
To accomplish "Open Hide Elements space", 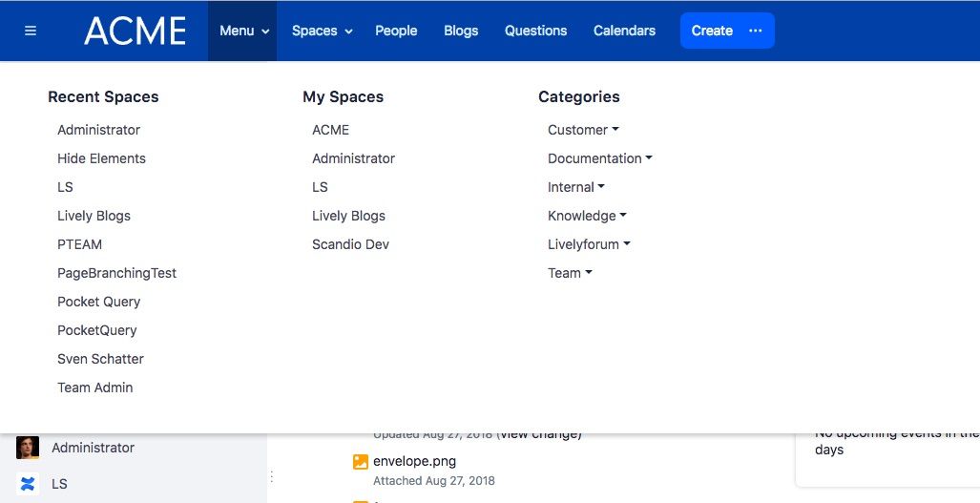I will [x=101, y=158].
